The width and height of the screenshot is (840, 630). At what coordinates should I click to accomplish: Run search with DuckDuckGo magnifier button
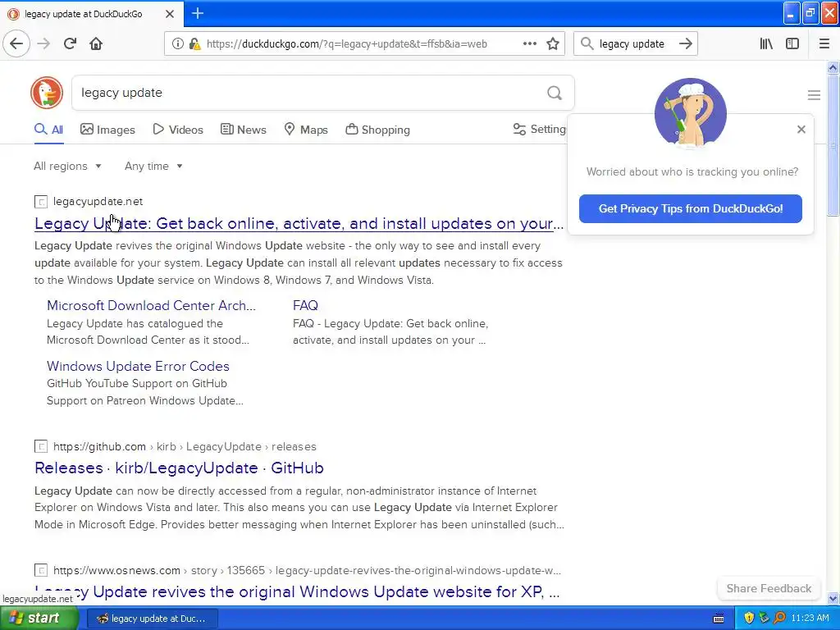click(555, 94)
